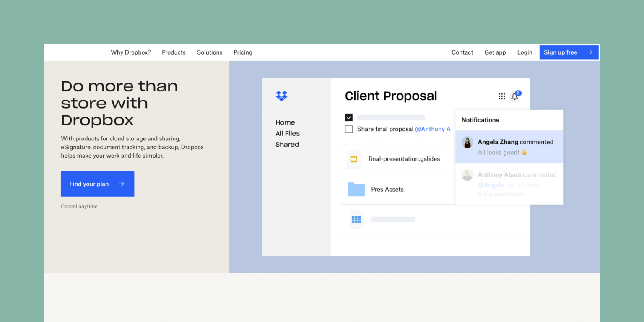The image size is (644, 322).
Task: Open the Products dropdown
Action: tap(174, 52)
